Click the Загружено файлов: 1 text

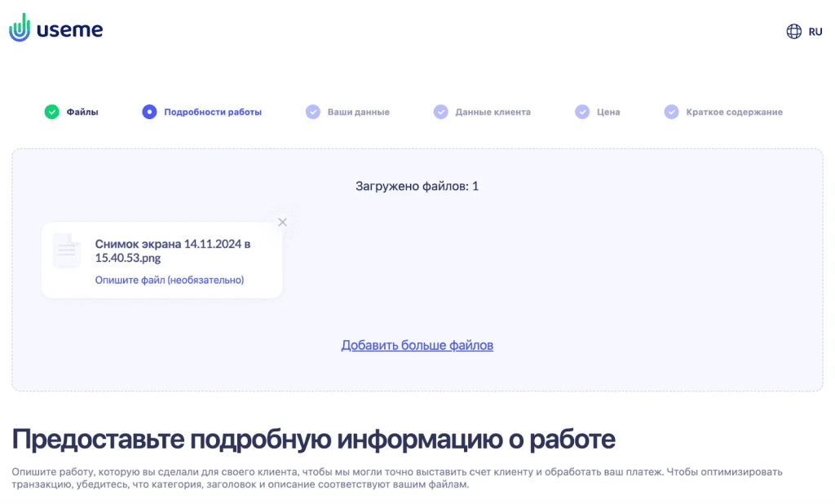point(417,186)
